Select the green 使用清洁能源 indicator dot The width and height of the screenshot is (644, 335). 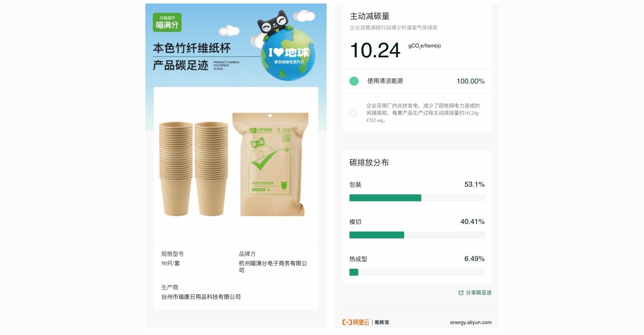pos(354,81)
